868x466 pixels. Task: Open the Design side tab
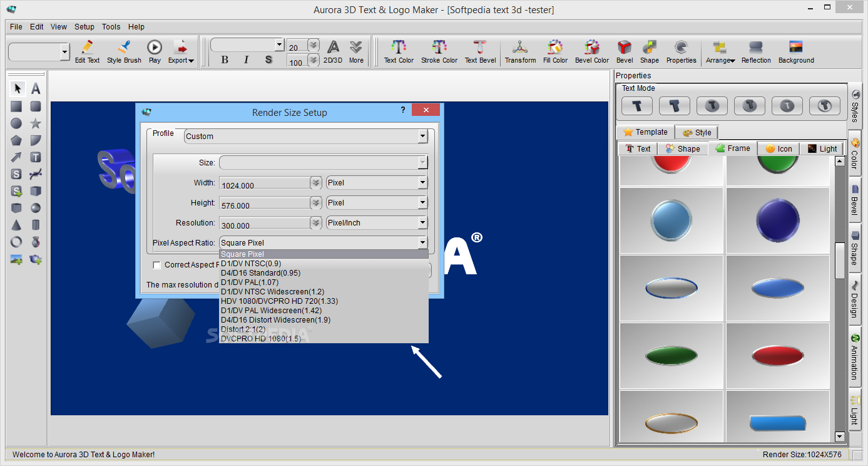[x=855, y=298]
